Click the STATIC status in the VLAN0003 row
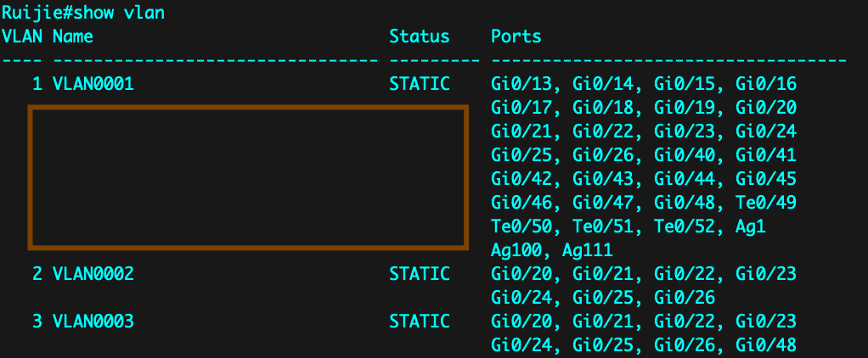 click(x=420, y=322)
